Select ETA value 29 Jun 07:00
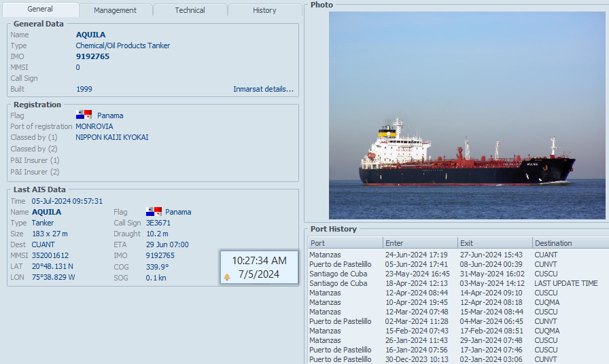This screenshot has width=609, height=364. pos(167,244)
